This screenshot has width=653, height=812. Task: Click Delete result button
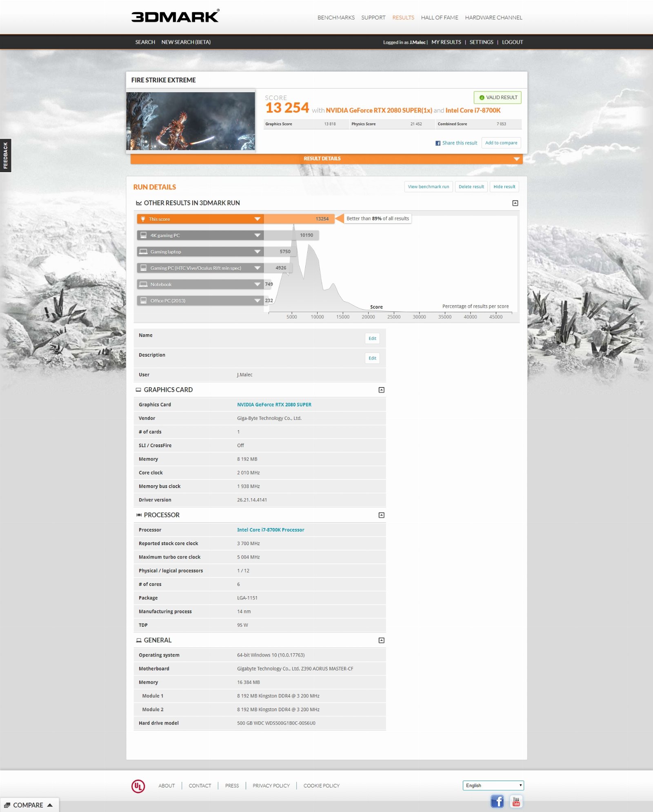point(471,186)
